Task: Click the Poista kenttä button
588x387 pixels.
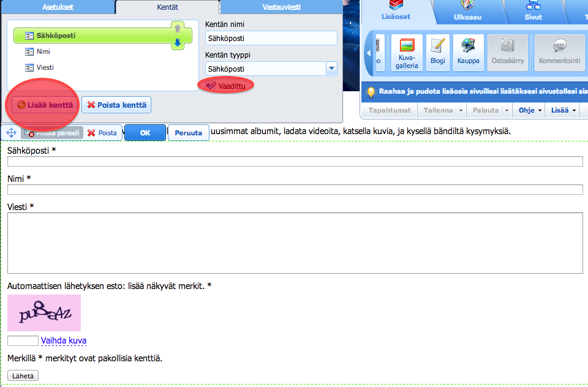Action: [116, 105]
